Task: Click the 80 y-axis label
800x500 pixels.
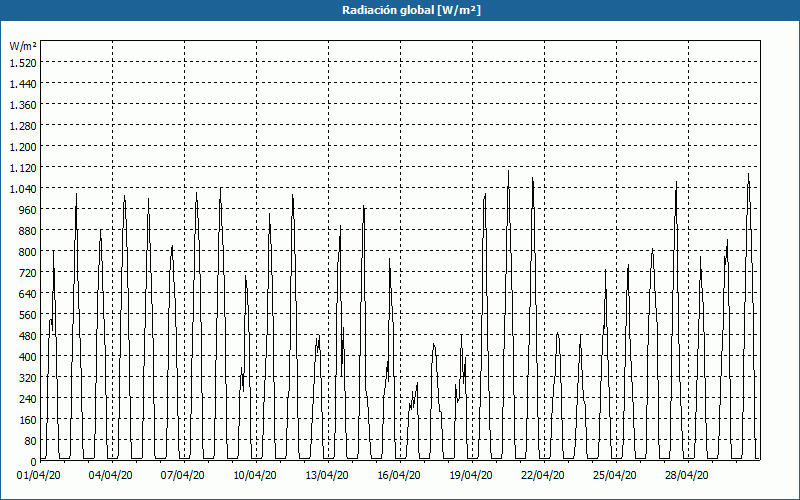Action: click(31, 441)
